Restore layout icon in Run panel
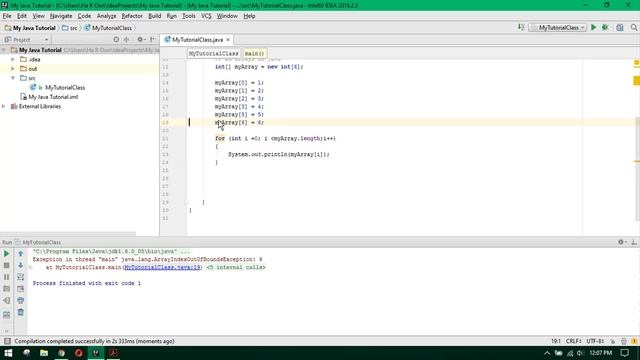This screenshot has height=360, width=640. (x=7, y=315)
